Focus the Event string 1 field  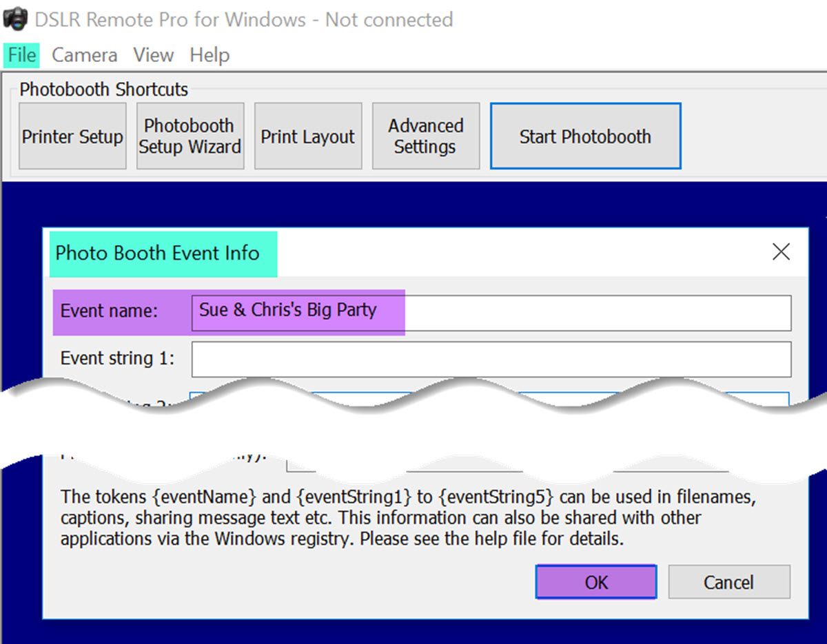pos(491,360)
